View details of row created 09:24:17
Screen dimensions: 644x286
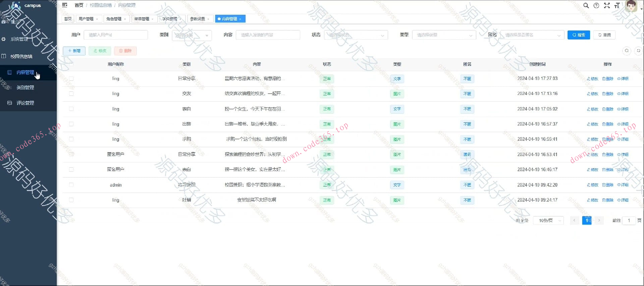[x=623, y=200]
